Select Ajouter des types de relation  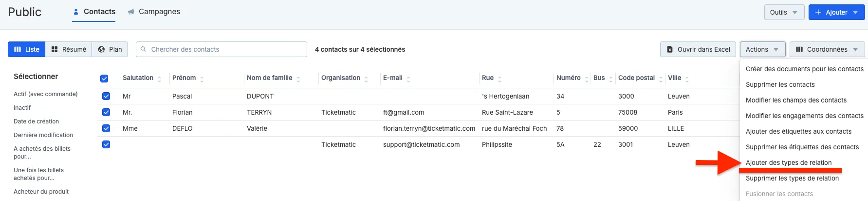(789, 162)
